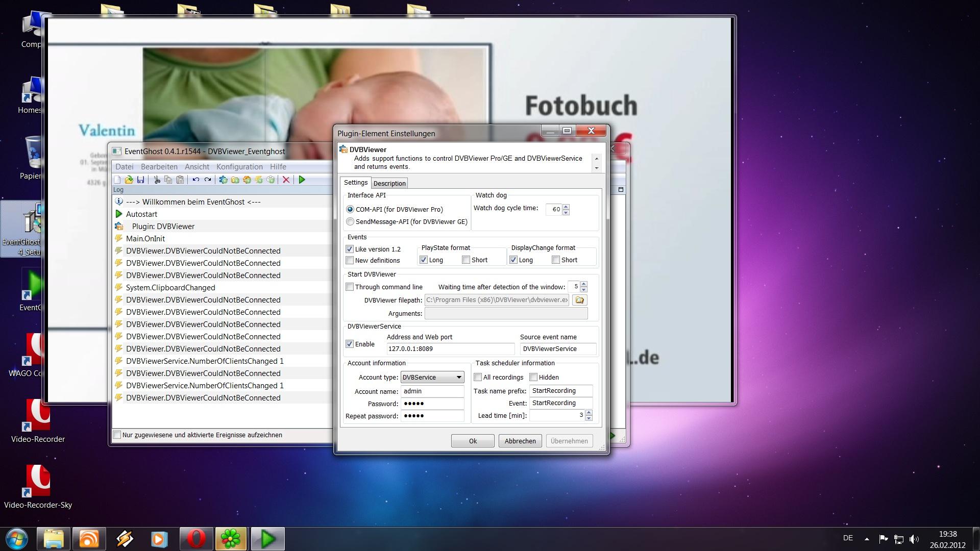Image resolution: width=980 pixels, height=551 pixels.
Task: Decrease waiting time after window detection
Action: pyautogui.click(x=584, y=289)
